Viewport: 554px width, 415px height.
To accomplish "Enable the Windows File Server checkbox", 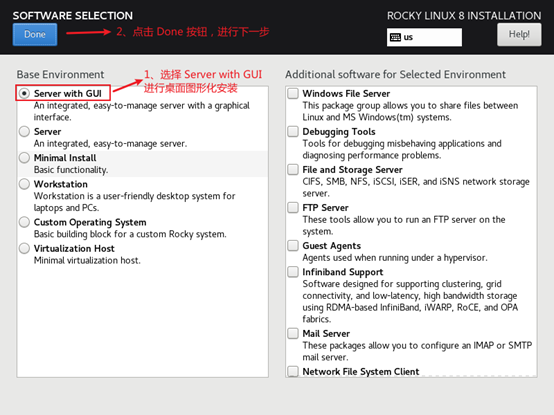I will point(293,93).
